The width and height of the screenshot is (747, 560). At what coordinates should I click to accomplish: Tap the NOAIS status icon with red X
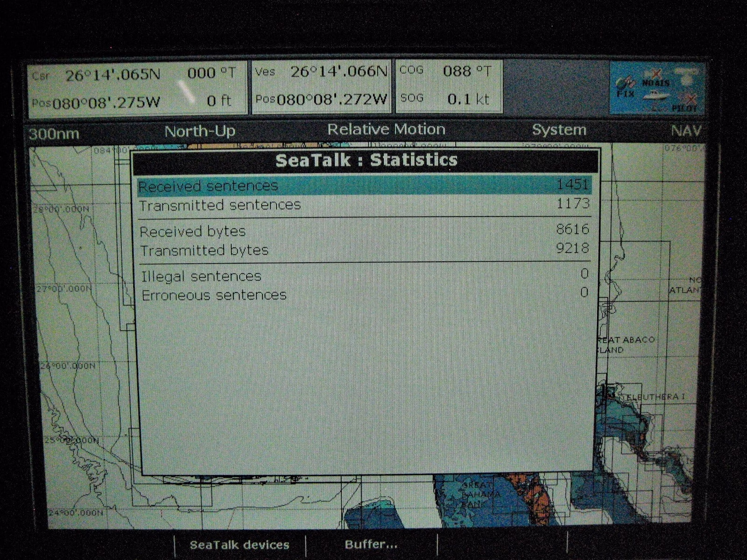(x=656, y=78)
